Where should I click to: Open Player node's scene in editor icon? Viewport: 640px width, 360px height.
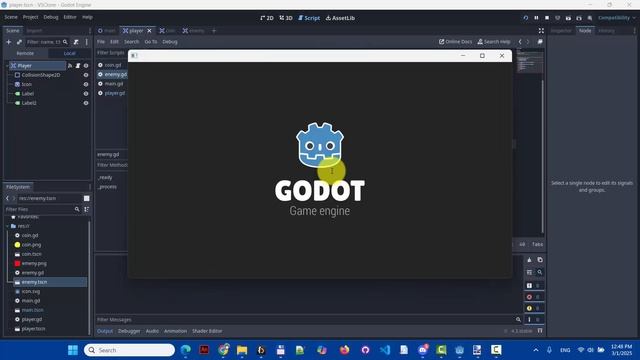click(70, 65)
